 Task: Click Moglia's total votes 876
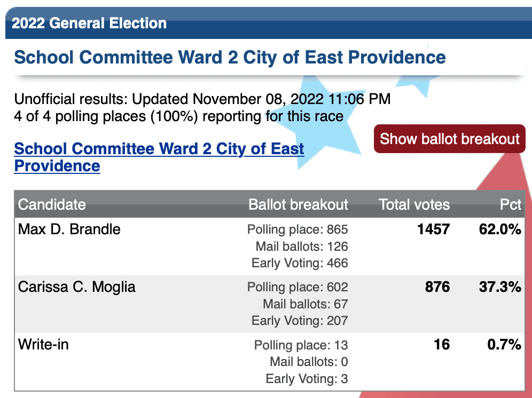pyautogui.click(x=437, y=287)
